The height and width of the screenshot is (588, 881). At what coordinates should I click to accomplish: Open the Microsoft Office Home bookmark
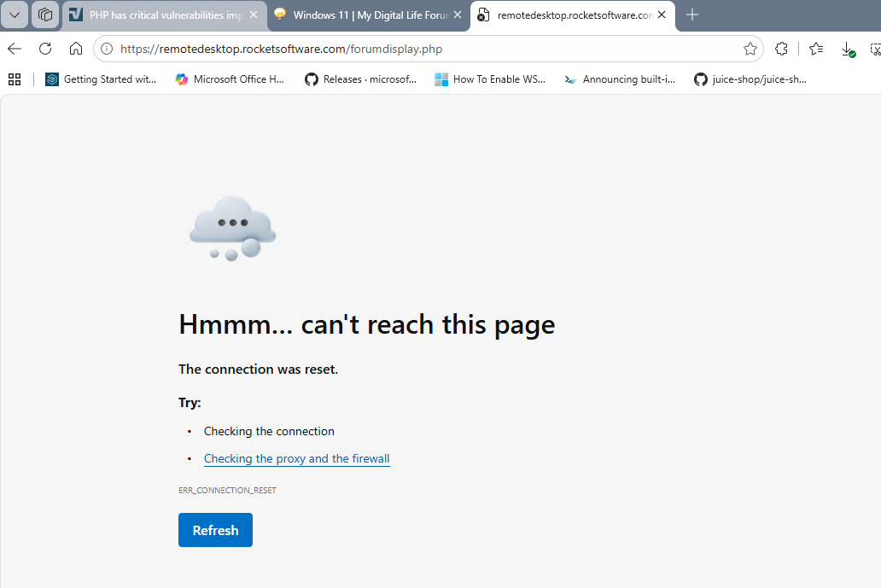pos(230,79)
